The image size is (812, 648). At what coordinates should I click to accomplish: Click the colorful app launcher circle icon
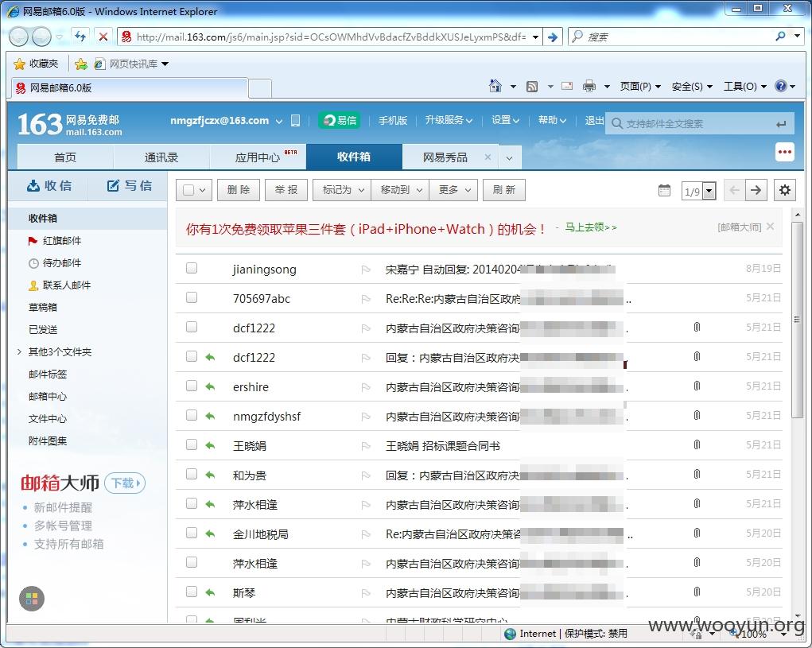pyautogui.click(x=32, y=599)
